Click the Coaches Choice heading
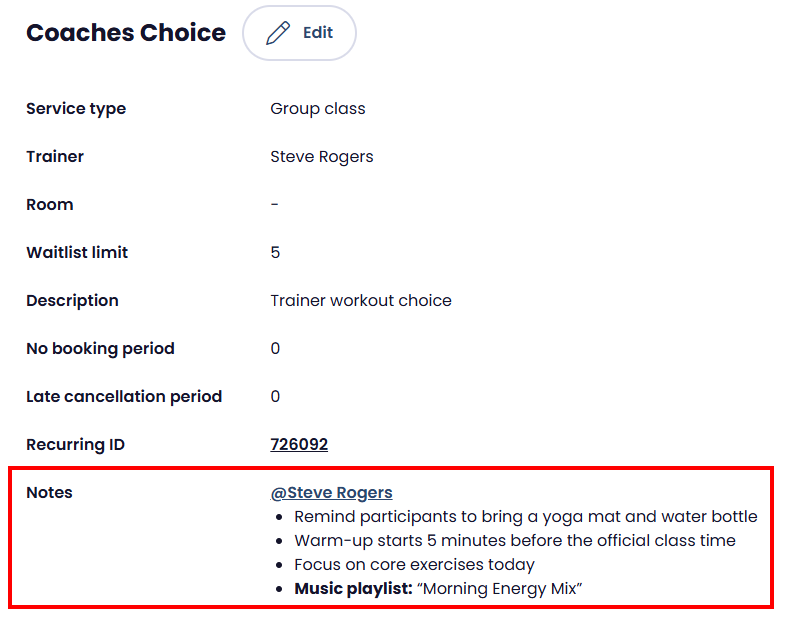The height and width of the screenshot is (625, 809). [126, 33]
